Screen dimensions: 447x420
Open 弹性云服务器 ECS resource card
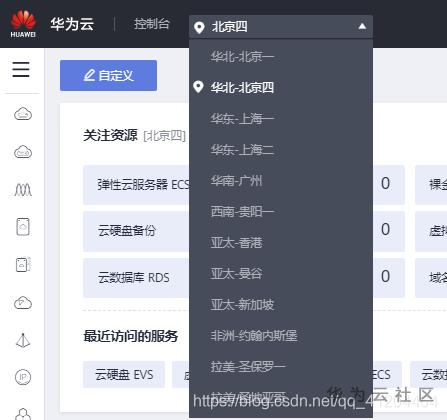[x=136, y=184]
